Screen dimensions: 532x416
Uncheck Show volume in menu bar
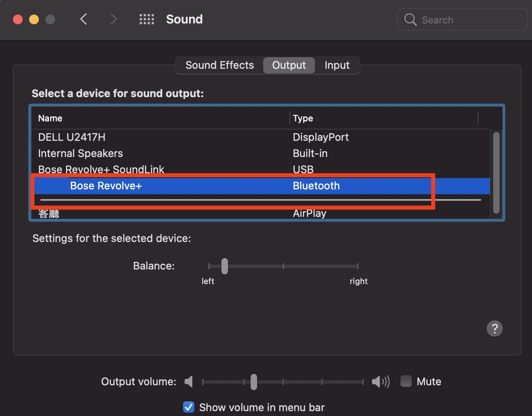click(189, 407)
